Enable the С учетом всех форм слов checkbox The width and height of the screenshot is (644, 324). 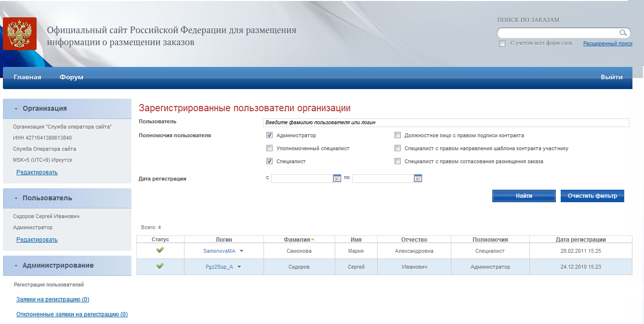pyautogui.click(x=502, y=43)
